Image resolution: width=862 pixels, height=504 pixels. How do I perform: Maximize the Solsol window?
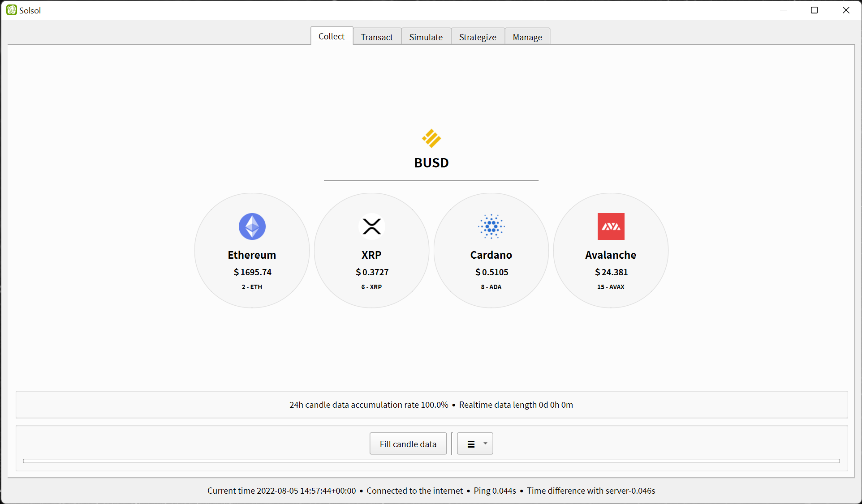tap(814, 10)
